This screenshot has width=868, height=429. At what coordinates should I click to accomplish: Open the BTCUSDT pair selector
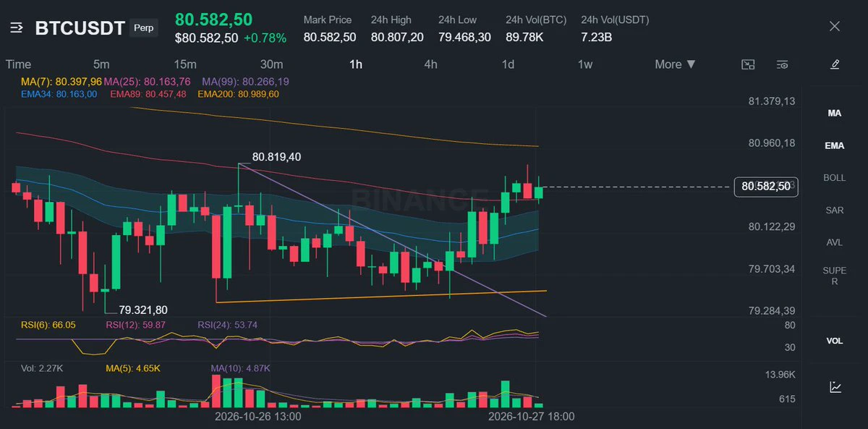80,28
